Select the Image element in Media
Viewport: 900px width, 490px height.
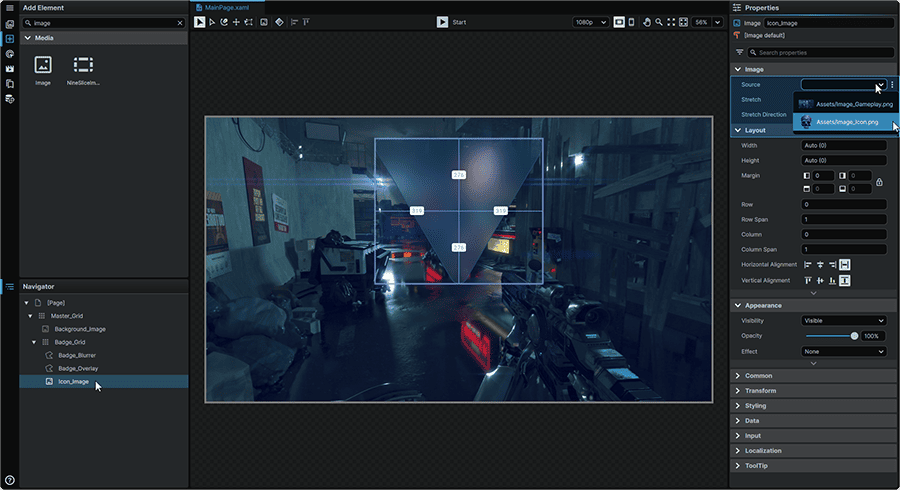43,71
